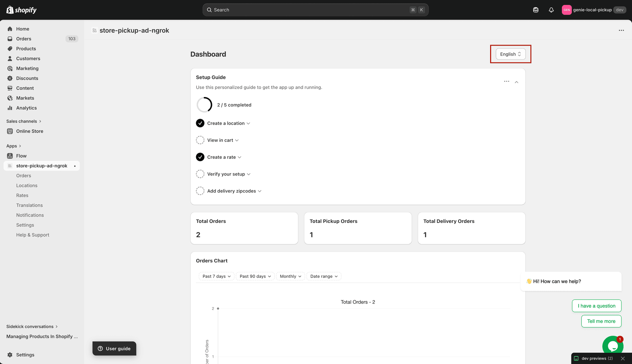632x364 pixels.
Task: Click inside the Search field
Action: (315, 10)
